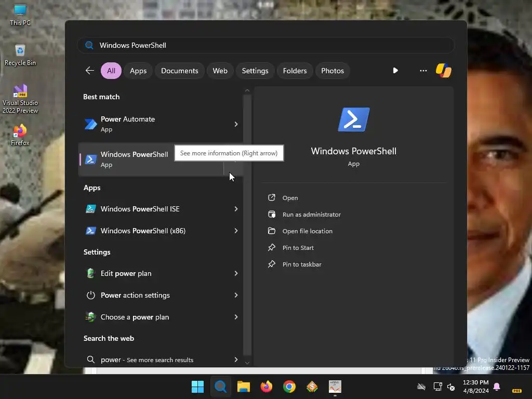Open the three-dot more options menu
532x399 pixels.
point(423,71)
